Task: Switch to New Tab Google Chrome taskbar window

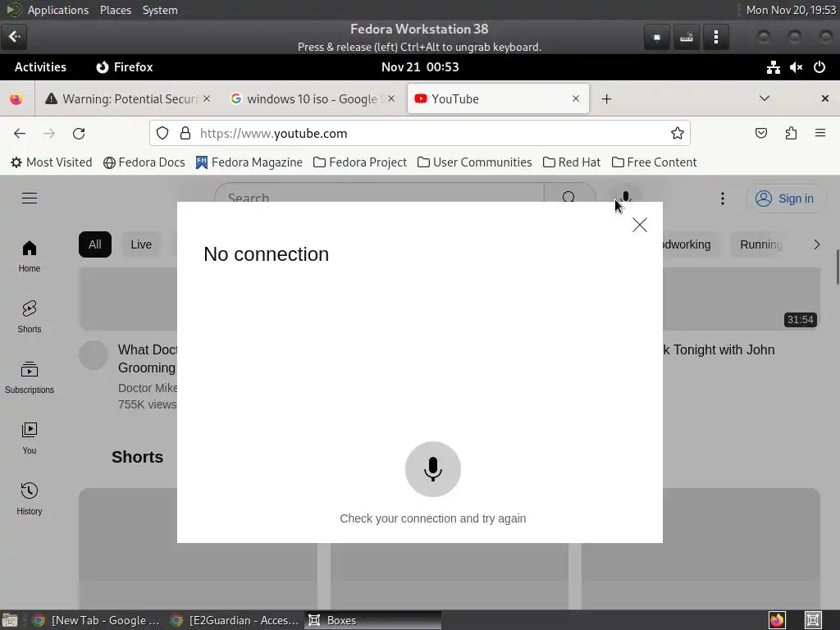Action: click(97, 620)
